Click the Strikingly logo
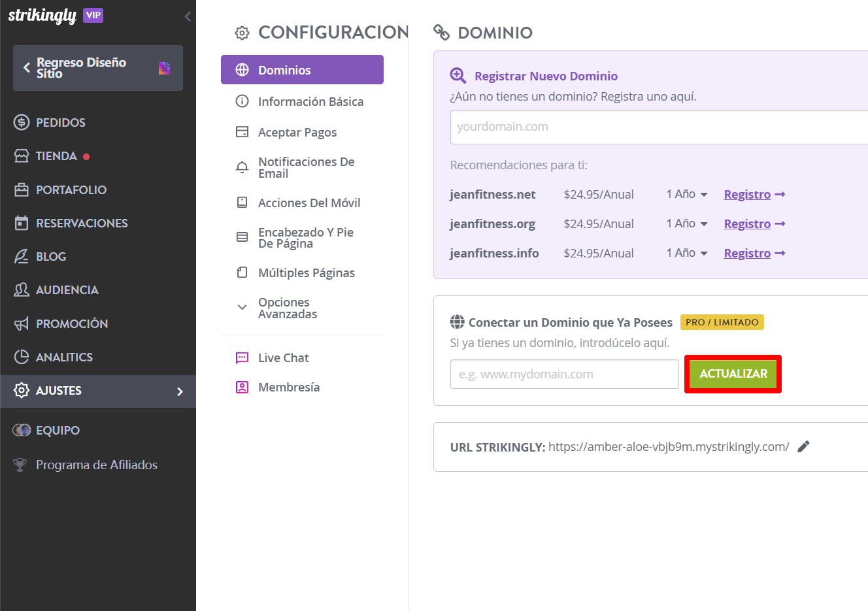 [x=42, y=16]
